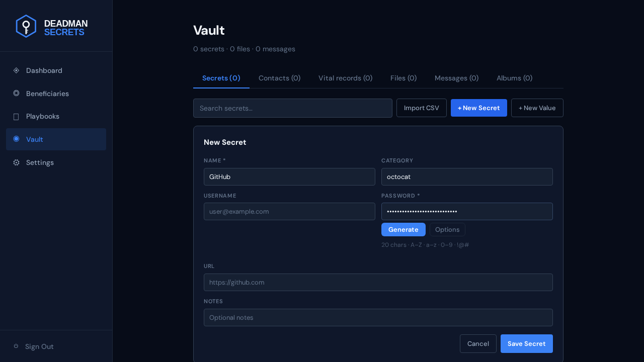Click the + New Secret button

coord(479,108)
